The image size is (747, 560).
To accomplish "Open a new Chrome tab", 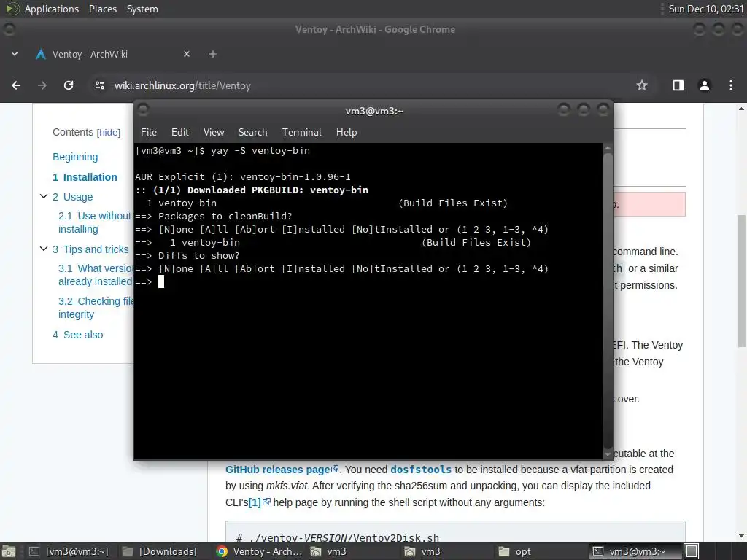I will [213, 54].
